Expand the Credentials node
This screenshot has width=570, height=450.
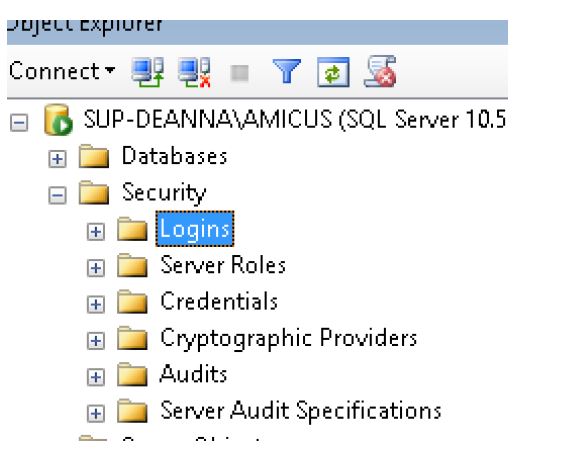[96, 304]
